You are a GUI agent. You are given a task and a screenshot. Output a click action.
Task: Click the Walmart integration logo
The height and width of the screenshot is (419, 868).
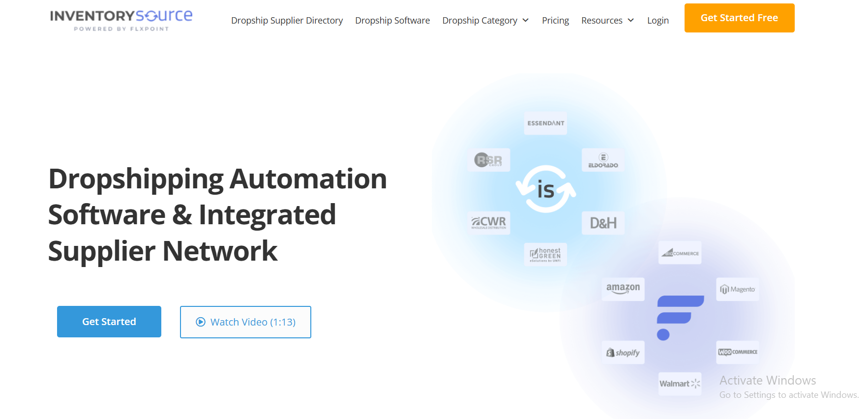[680, 384]
